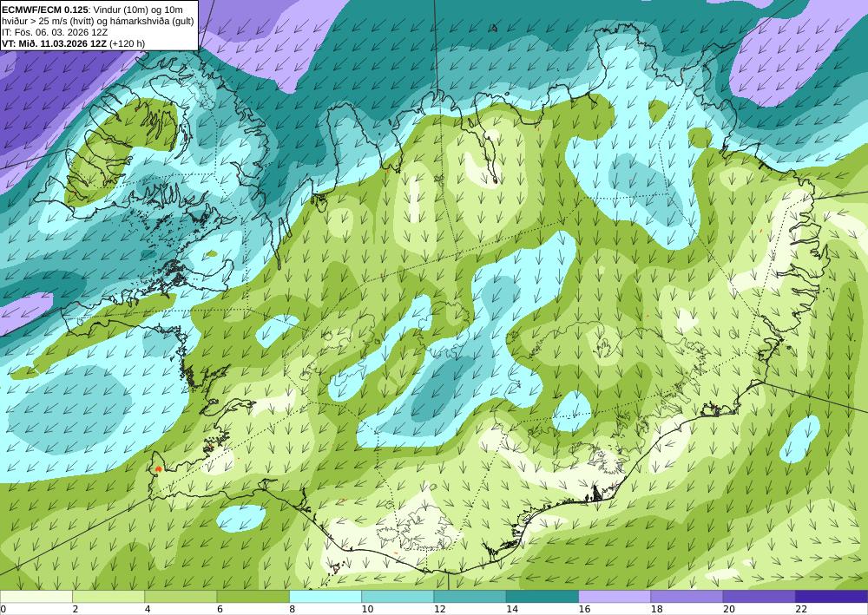
Task: Click the dark teal 14–16 m/s legend swatch
Action: (542, 596)
